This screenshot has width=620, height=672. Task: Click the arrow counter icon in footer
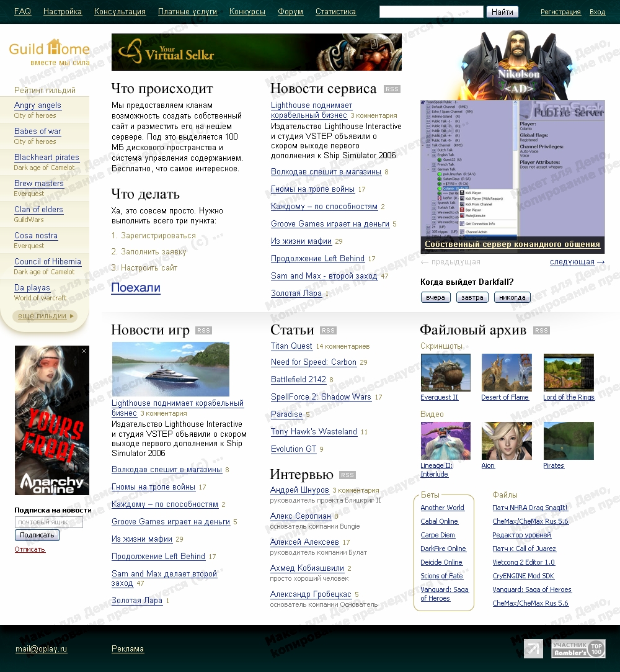(x=533, y=649)
